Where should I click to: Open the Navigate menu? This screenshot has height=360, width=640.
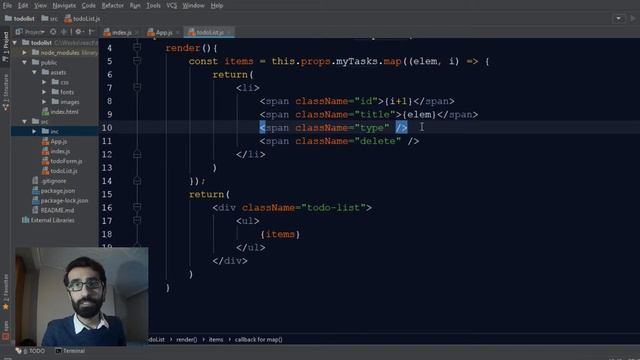(64, 6)
